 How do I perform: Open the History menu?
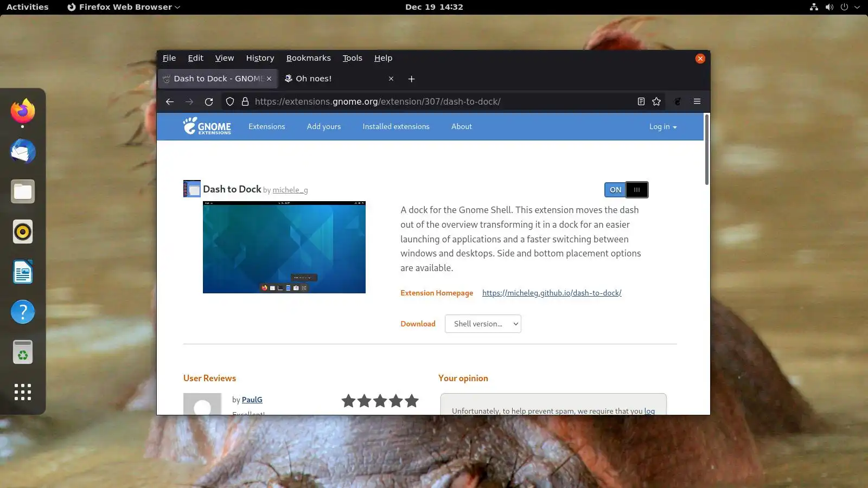coord(260,58)
